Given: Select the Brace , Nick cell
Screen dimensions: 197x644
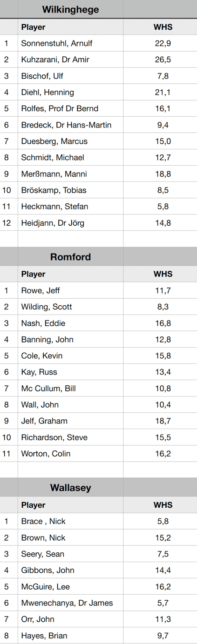Looking at the screenshot, I should click(70, 521).
